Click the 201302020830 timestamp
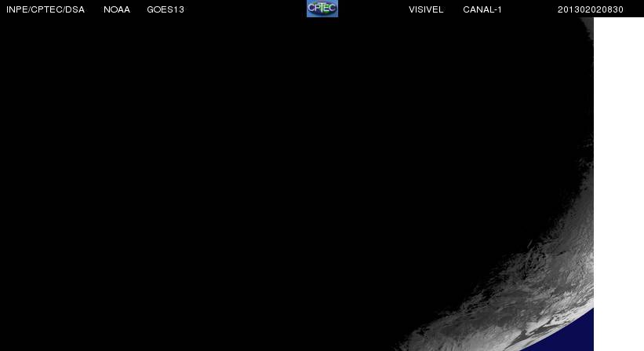 click(x=591, y=9)
